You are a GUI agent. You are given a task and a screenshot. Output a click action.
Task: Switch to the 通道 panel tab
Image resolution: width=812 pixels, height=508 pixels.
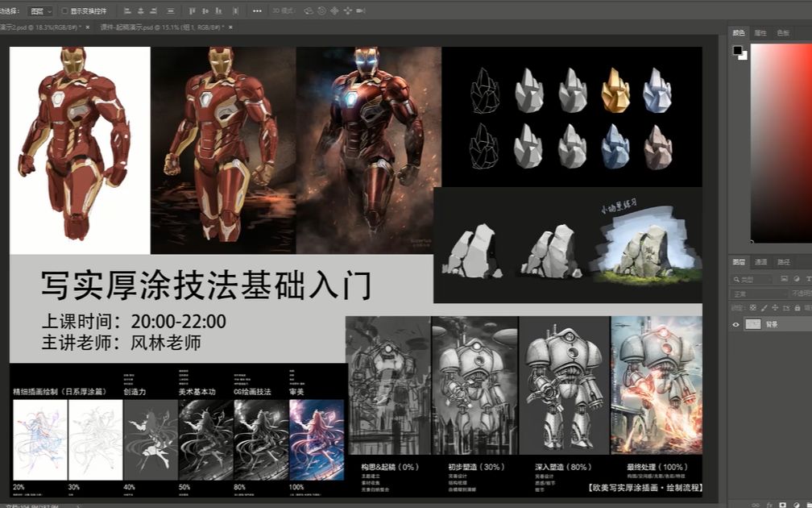pyautogui.click(x=761, y=261)
